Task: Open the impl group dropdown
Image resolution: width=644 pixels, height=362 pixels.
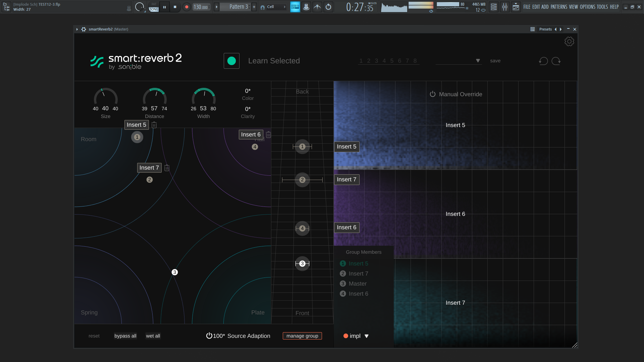Action: pos(356,336)
